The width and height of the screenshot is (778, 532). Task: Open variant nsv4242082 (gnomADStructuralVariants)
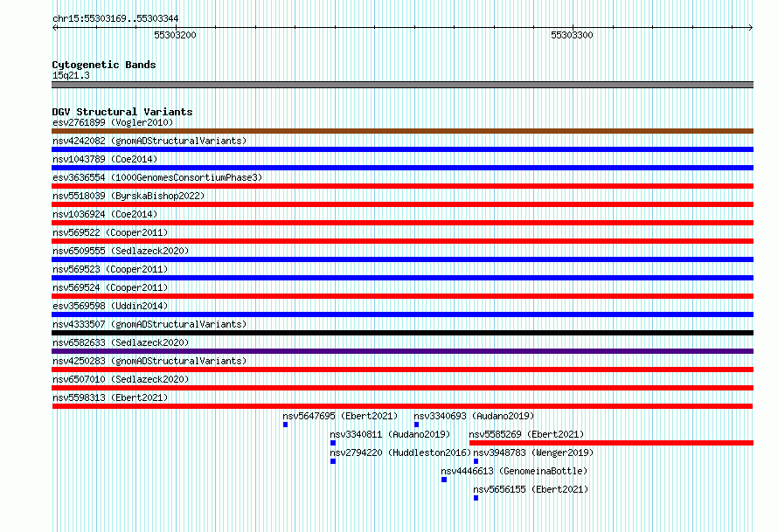coord(149,141)
